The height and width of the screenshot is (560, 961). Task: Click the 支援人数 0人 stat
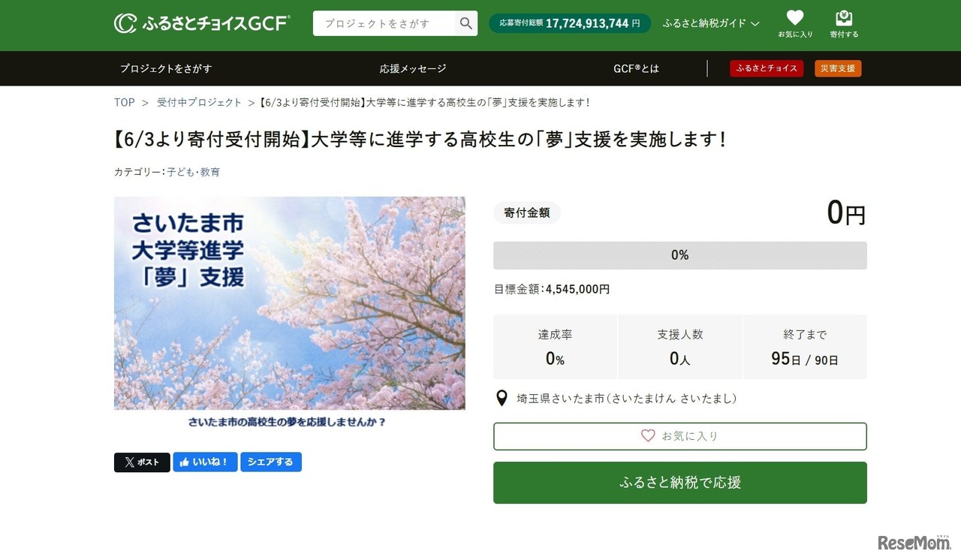(680, 347)
